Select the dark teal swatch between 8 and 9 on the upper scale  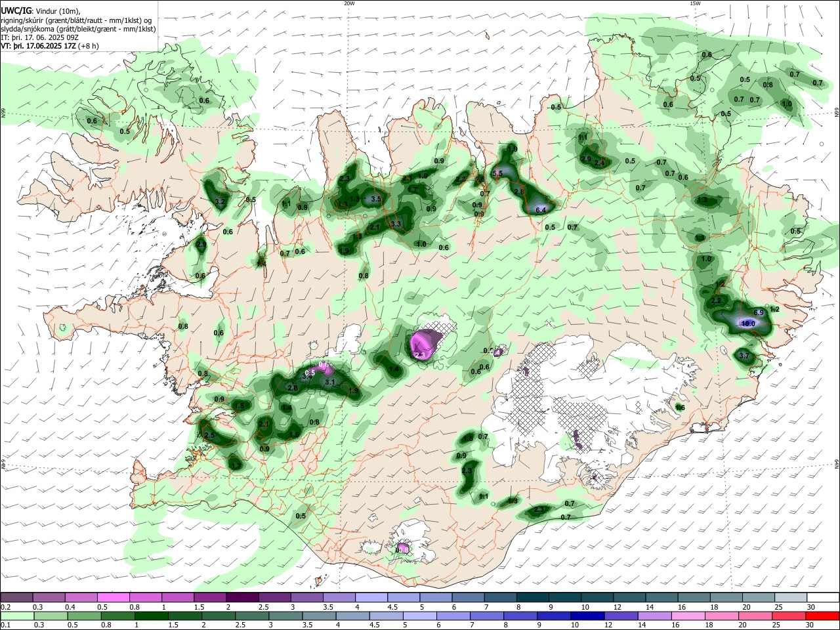(x=533, y=597)
